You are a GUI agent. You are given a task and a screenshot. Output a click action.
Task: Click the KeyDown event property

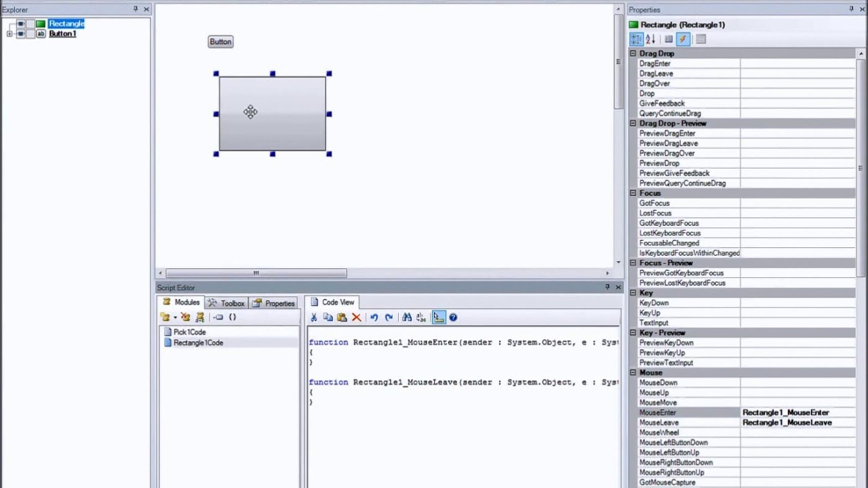654,303
